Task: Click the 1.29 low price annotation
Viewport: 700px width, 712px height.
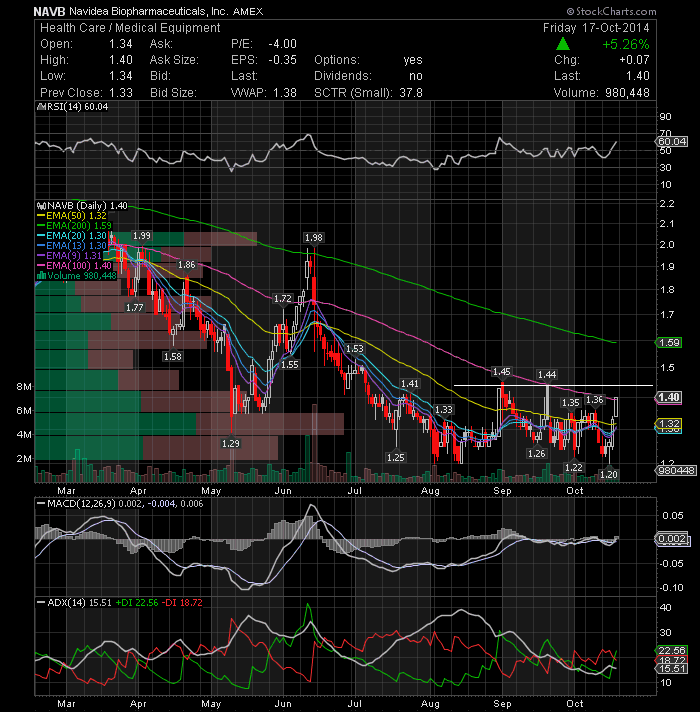Action: tap(231, 443)
